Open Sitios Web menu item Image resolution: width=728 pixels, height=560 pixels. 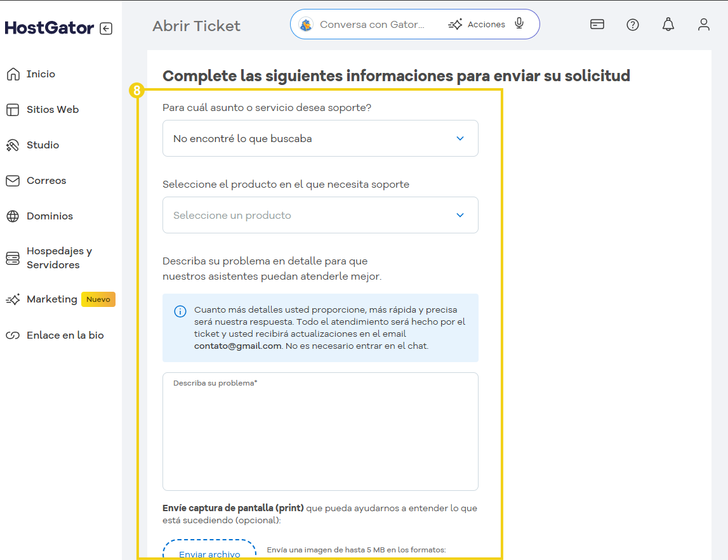click(x=52, y=110)
